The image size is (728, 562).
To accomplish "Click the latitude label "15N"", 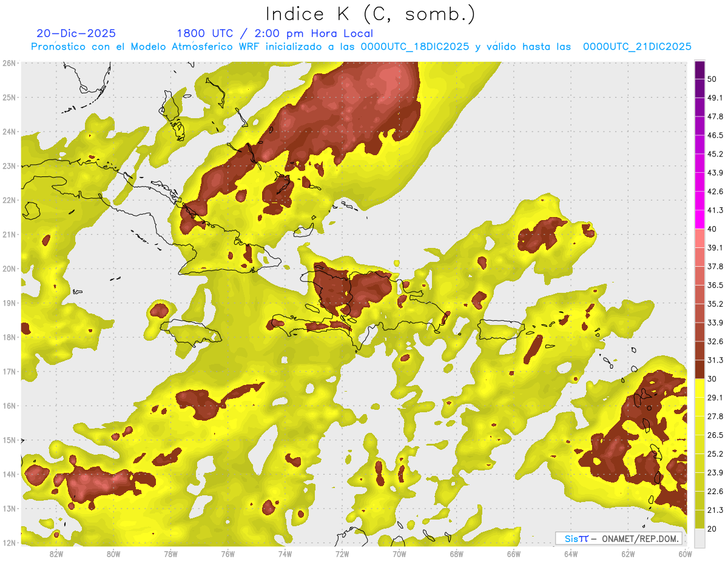I will point(9,440).
